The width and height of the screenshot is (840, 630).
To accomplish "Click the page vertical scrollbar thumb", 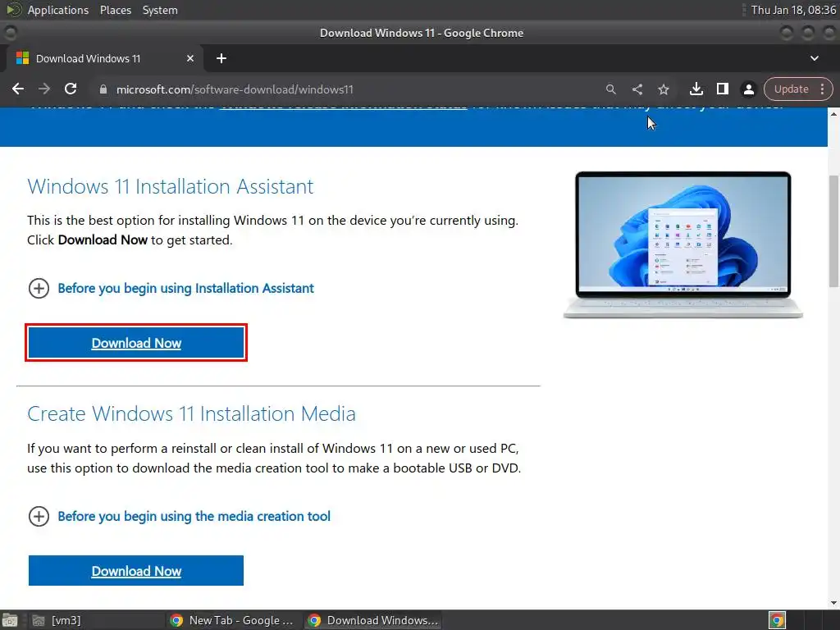I will [x=834, y=231].
